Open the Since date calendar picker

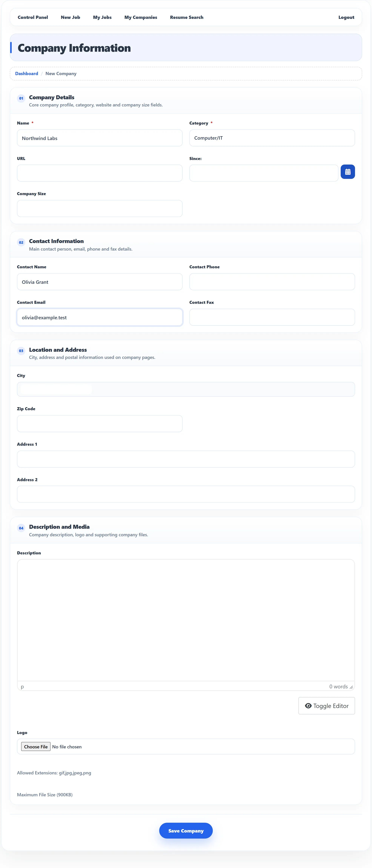click(347, 172)
